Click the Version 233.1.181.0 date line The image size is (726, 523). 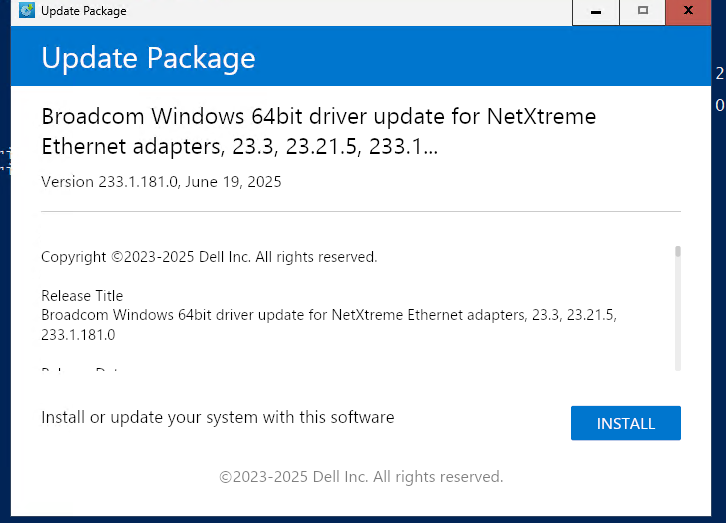(x=161, y=182)
